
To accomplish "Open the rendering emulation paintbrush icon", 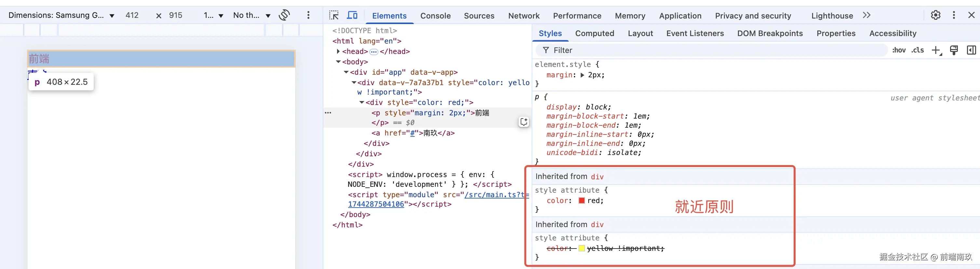I will click(954, 50).
